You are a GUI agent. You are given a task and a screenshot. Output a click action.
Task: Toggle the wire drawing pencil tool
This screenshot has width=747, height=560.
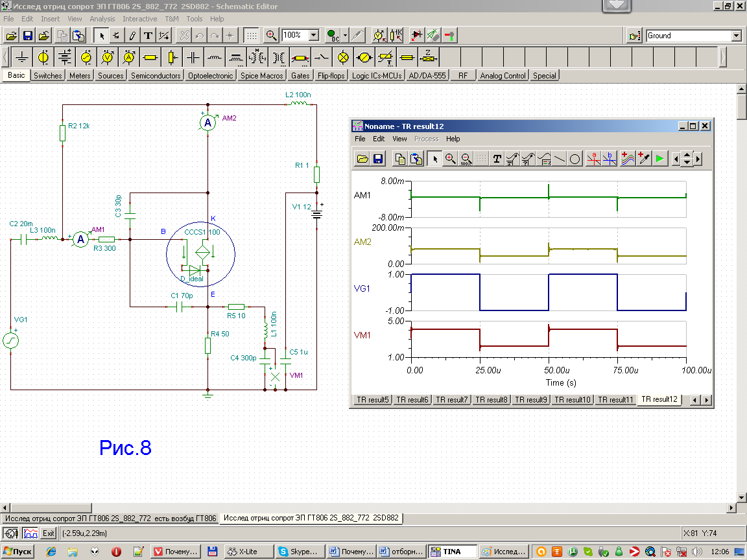pos(132,36)
